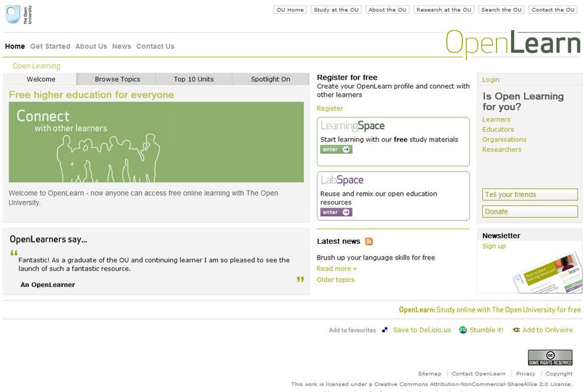Click the OpenLearn: Study online for free tagline
The image size is (584, 392).
click(x=489, y=310)
